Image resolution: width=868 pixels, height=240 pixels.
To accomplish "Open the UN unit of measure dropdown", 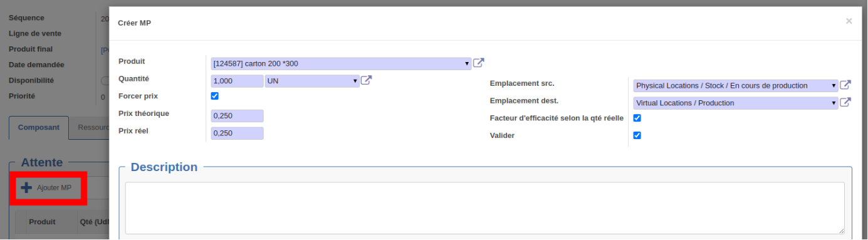I will [312, 81].
